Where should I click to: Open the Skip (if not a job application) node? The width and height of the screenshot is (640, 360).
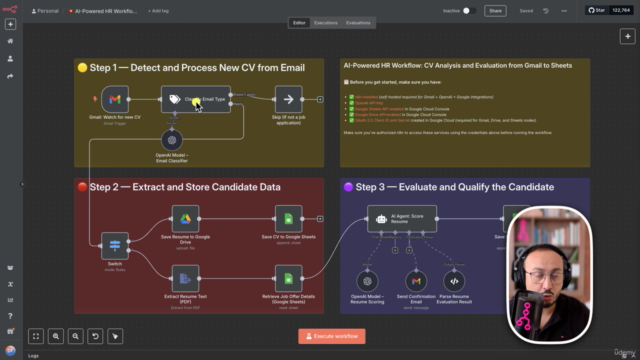coord(289,99)
